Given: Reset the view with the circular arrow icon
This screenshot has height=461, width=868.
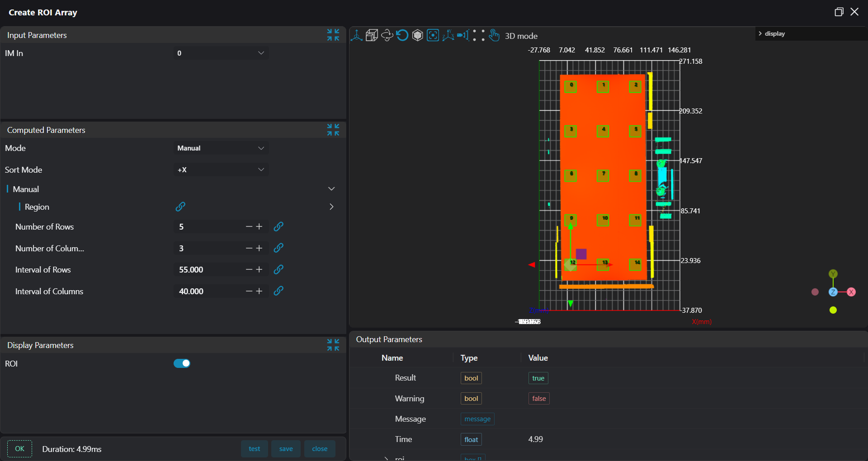Looking at the screenshot, I should (402, 36).
